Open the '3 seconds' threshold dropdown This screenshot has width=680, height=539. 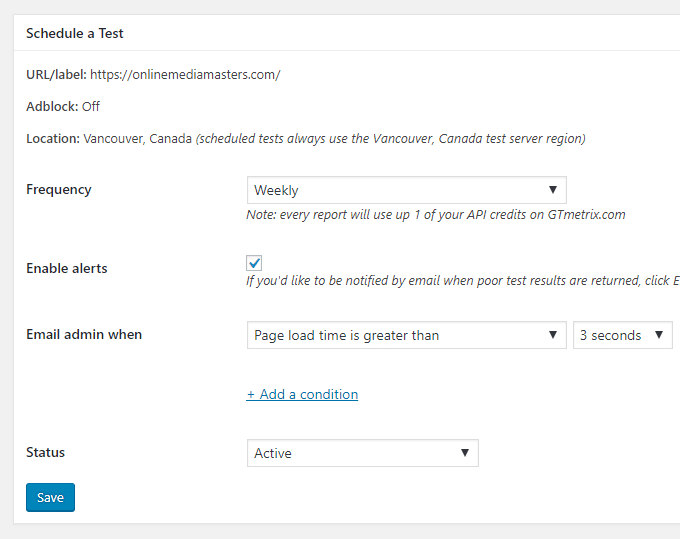pyautogui.click(x=622, y=335)
